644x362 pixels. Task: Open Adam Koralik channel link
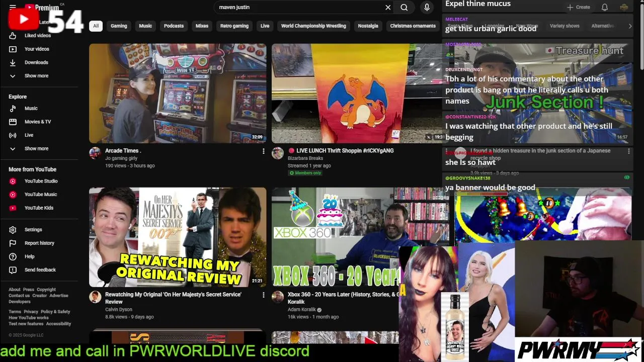coord(302,310)
